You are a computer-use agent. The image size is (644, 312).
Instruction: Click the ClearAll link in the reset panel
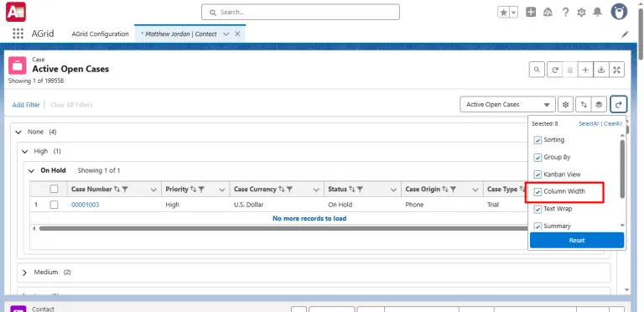pos(613,123)
